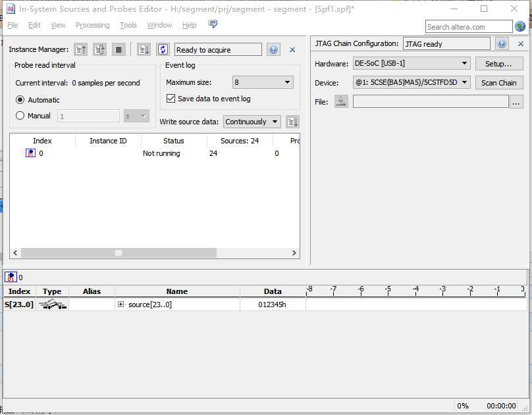
Task: Click the Program Device icon beside File
Action: point(341,101)
